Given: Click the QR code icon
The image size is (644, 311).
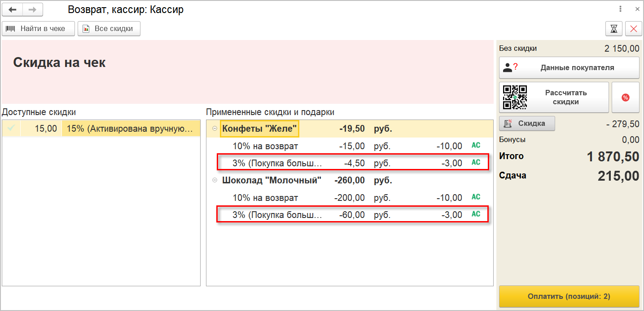Looking at the screenshot, I should tap(514, 97).
